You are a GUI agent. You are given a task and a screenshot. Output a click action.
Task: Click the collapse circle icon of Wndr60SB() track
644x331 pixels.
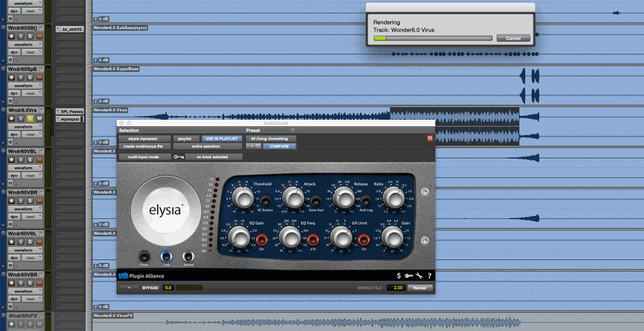click(4, 28)
